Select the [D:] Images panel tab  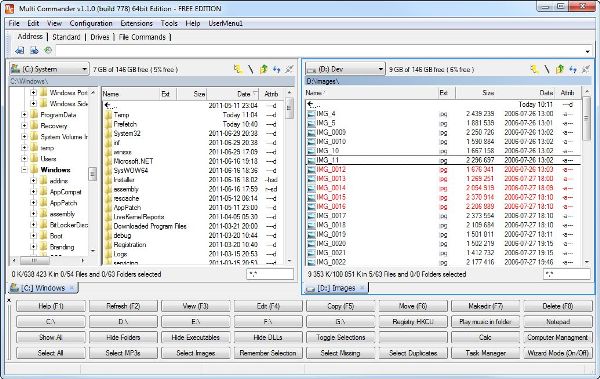click(336, 288)
